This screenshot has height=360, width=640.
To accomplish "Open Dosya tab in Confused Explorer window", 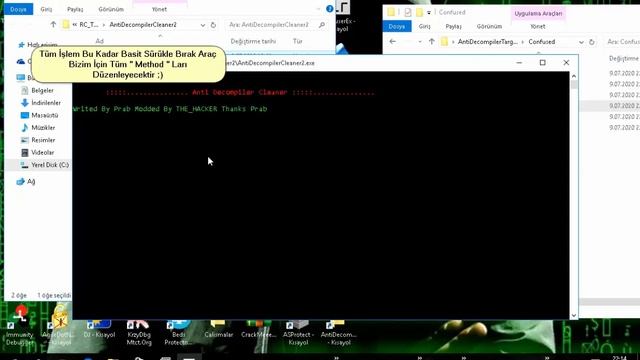I will click(397, 26).
